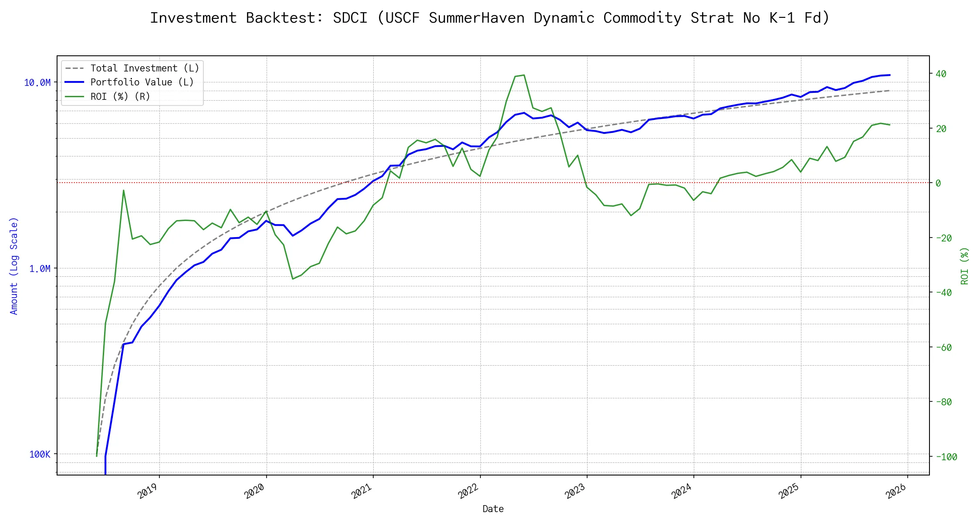The width and height of the screenshot is (980, 523).
Task: Click the 40 tick on ROI axis
Action: (x=941, y=74)
